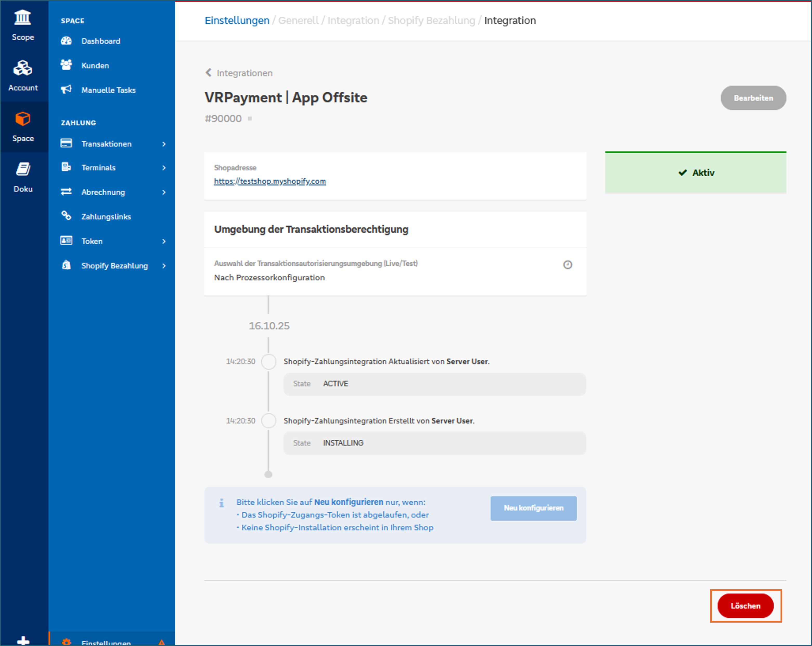Click the Zahlungslinks chain icon
This screenshot has height=646, width=812.
click(x=66, y=216)
